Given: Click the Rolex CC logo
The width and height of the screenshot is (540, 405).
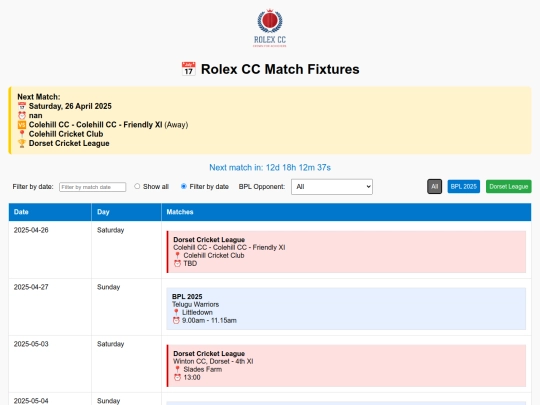Looking at the screenshot, I should (x=270, y=28).
